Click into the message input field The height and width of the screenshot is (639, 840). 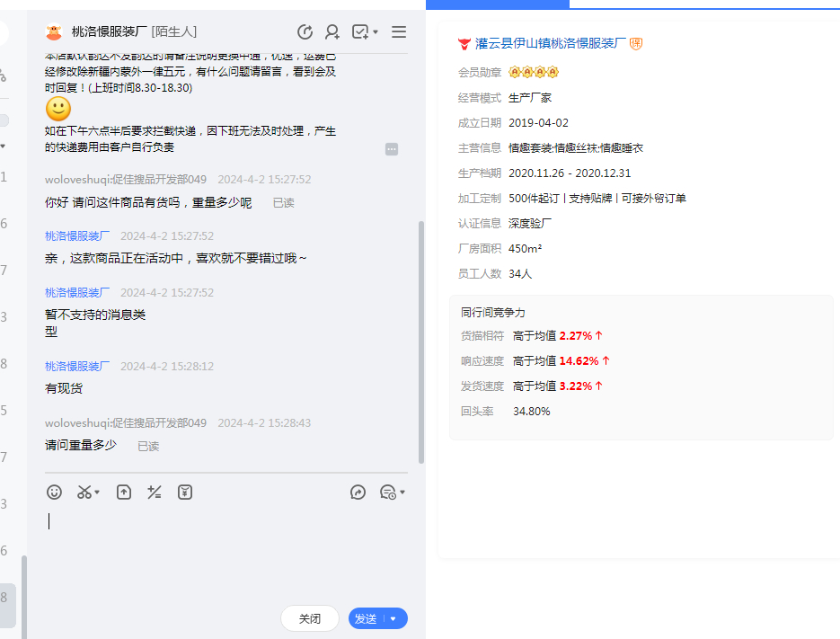tap(226, 552)
